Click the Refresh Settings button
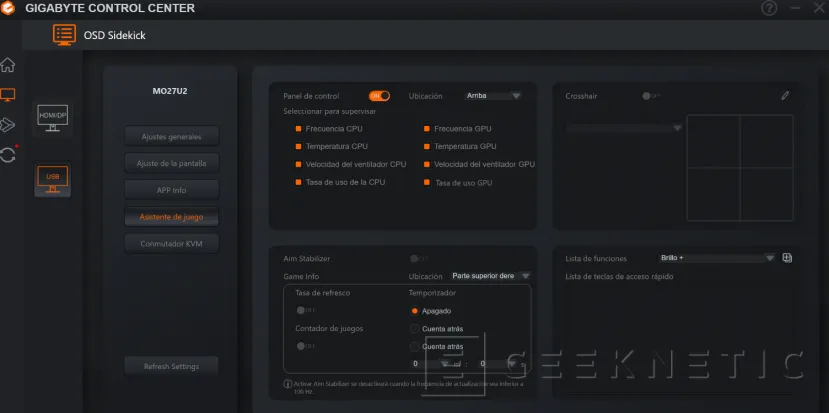829x413 pixels. [172, 366]
